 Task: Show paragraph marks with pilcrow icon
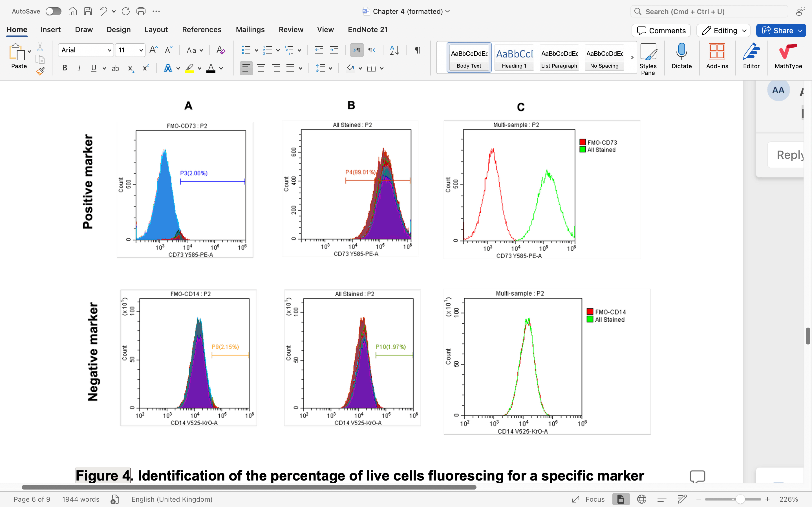pos(417,50)
